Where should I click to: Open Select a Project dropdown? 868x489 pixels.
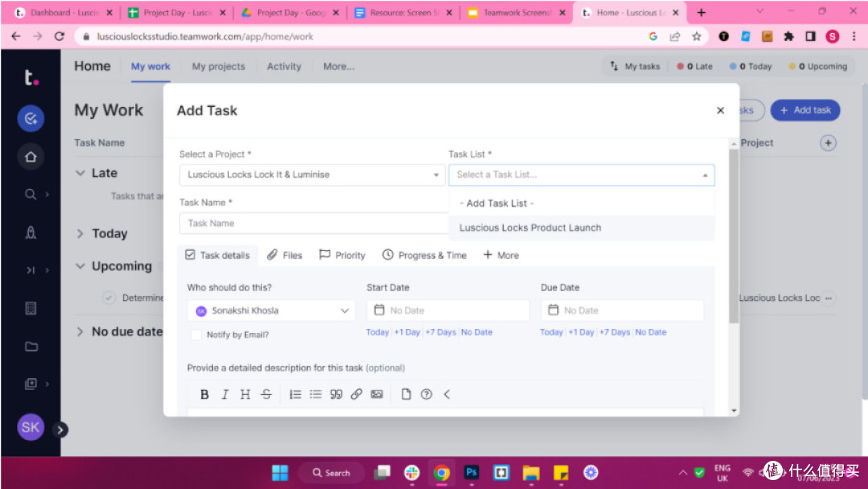312,175
